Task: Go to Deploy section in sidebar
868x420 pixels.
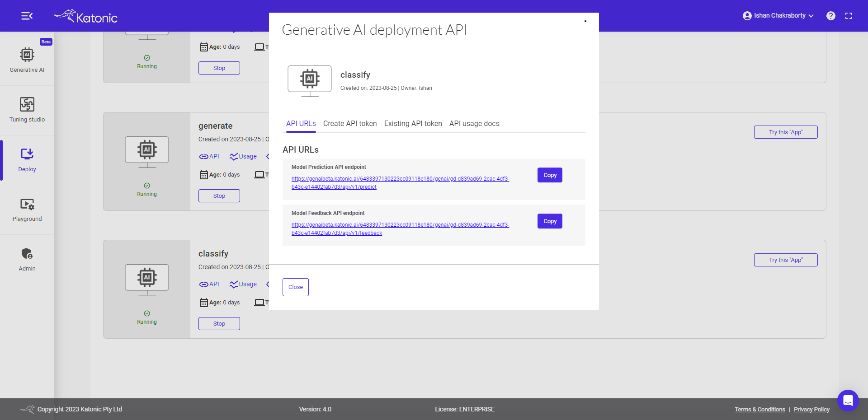Action: point(27,160)
